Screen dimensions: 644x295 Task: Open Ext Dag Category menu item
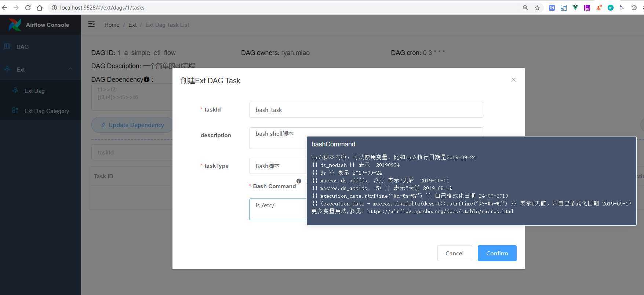coord(40,111)
